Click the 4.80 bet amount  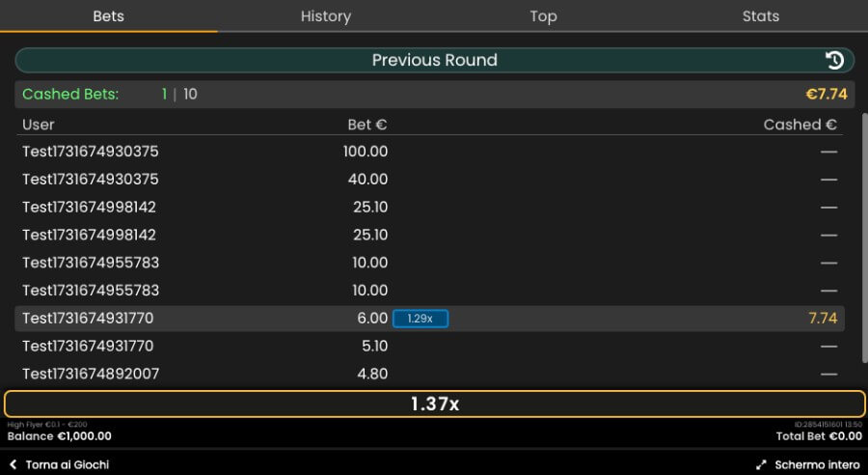pyautogui.click(x=372, y=374)
